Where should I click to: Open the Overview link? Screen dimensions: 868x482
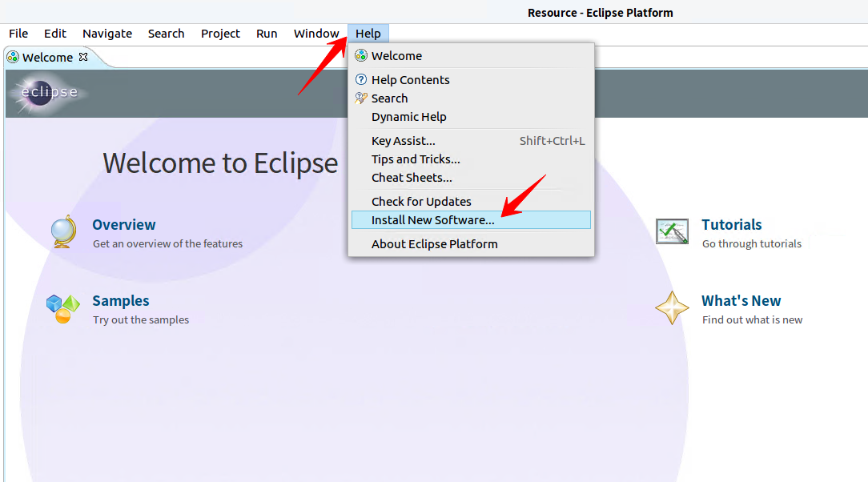tap(124, 225)
